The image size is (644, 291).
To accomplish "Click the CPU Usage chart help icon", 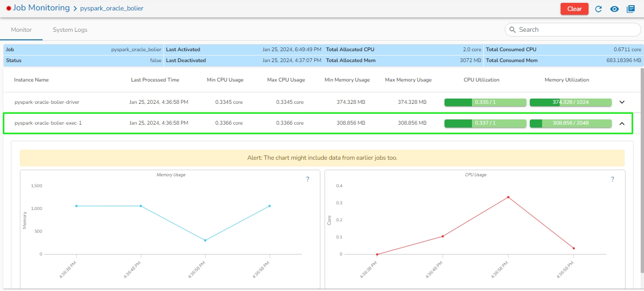I will pos(612,179).
